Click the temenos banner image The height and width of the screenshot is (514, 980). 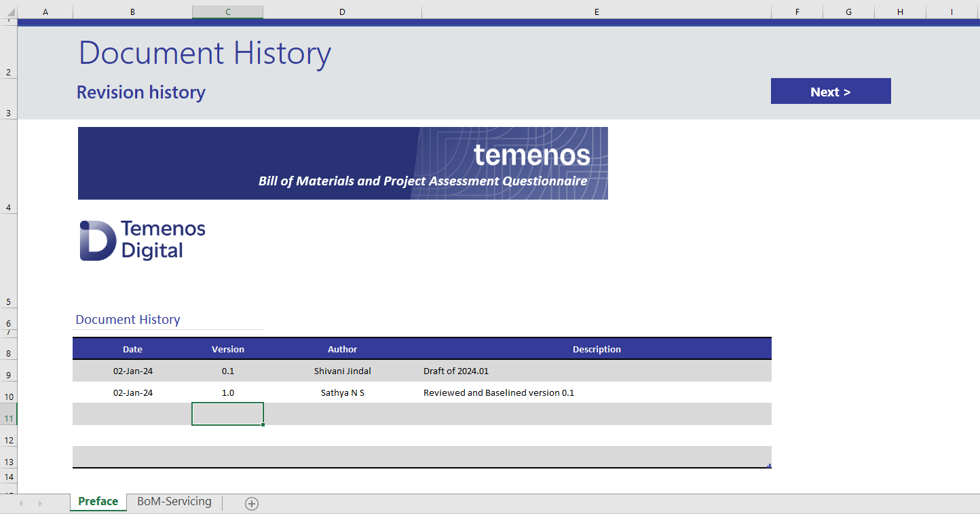click(x=343, y=163)
